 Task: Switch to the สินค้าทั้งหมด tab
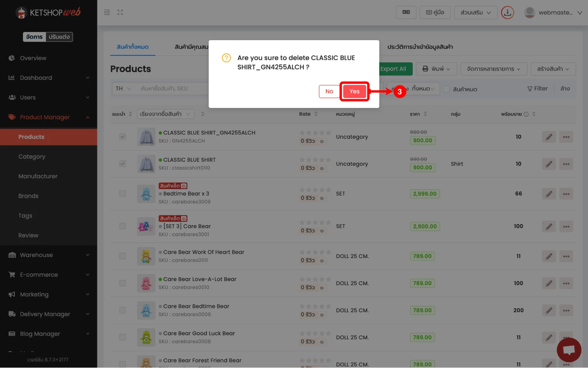point(133,47)
